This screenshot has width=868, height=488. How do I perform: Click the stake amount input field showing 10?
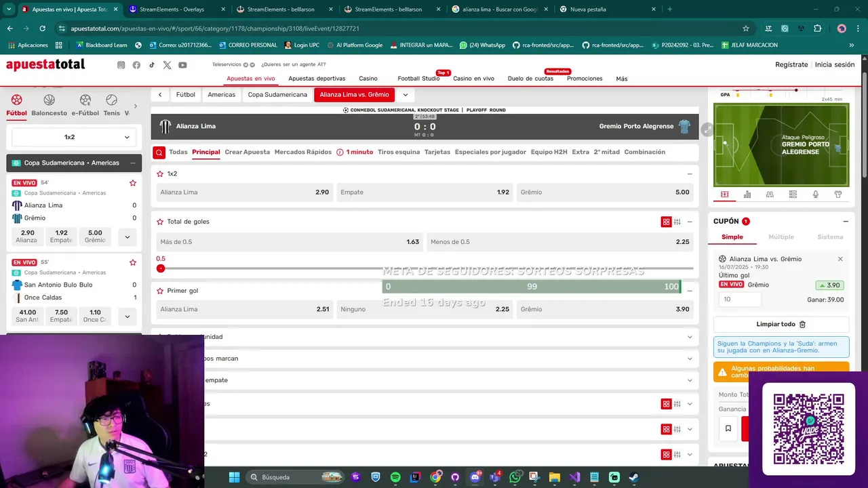tap(740, 300)
